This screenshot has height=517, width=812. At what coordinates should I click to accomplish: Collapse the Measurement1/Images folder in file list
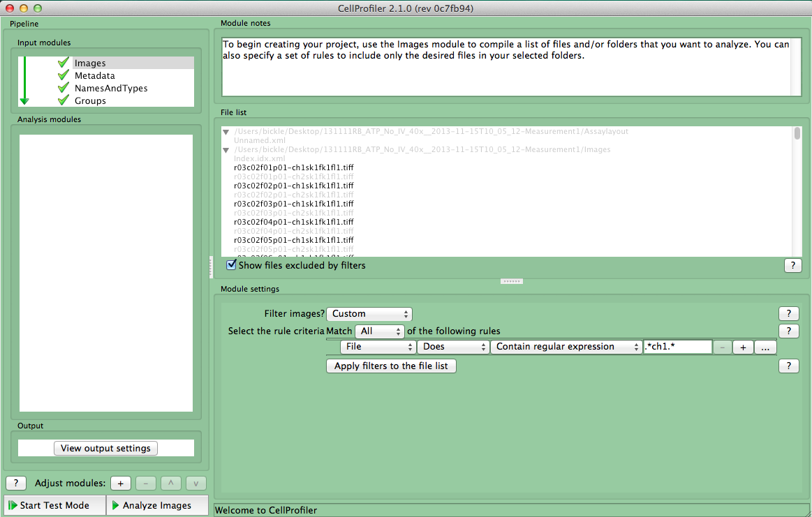pyautogui.click(x=226, y=150)
